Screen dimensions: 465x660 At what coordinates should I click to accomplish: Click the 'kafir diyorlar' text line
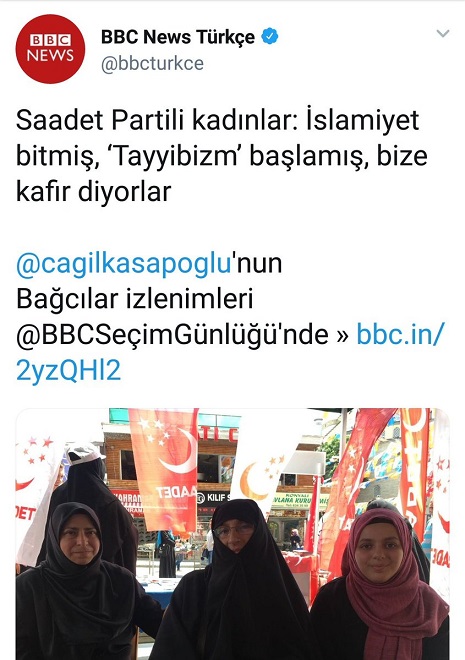93,192
